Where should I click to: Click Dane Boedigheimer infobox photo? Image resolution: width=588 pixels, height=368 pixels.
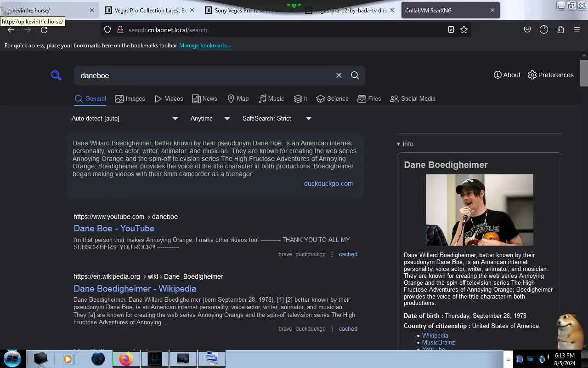click(x=480, y=210)
